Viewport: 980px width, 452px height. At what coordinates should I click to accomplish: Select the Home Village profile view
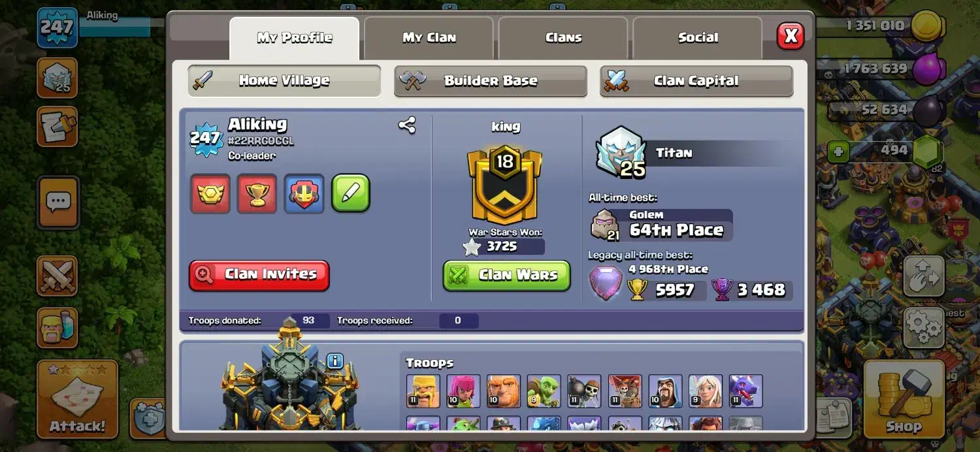pos(284,80)
